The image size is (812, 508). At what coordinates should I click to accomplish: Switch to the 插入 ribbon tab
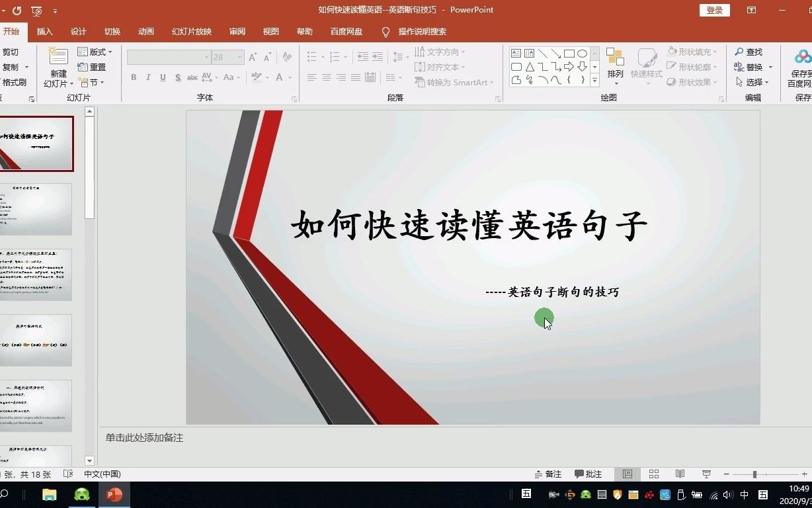(x=44, y=31)
